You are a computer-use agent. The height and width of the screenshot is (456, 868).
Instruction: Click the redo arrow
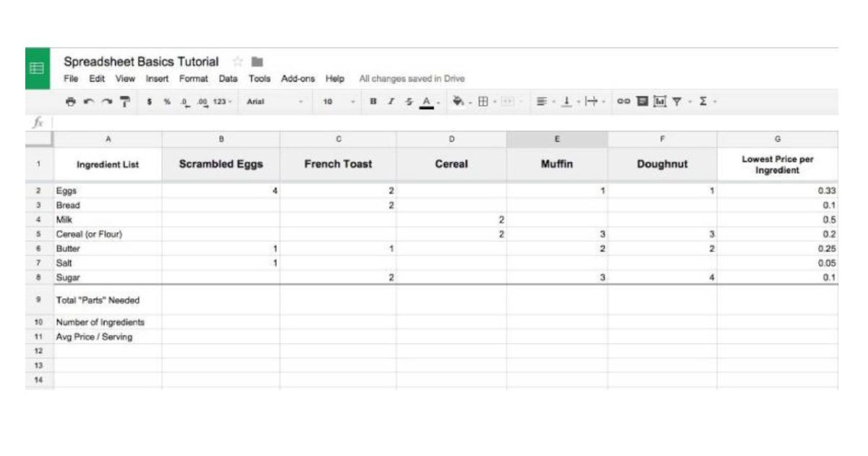106,102
